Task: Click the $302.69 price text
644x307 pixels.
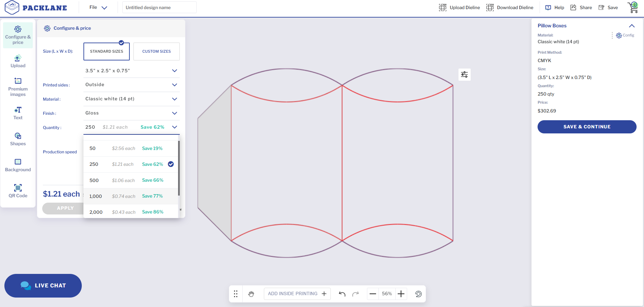Action: [547, 111]
